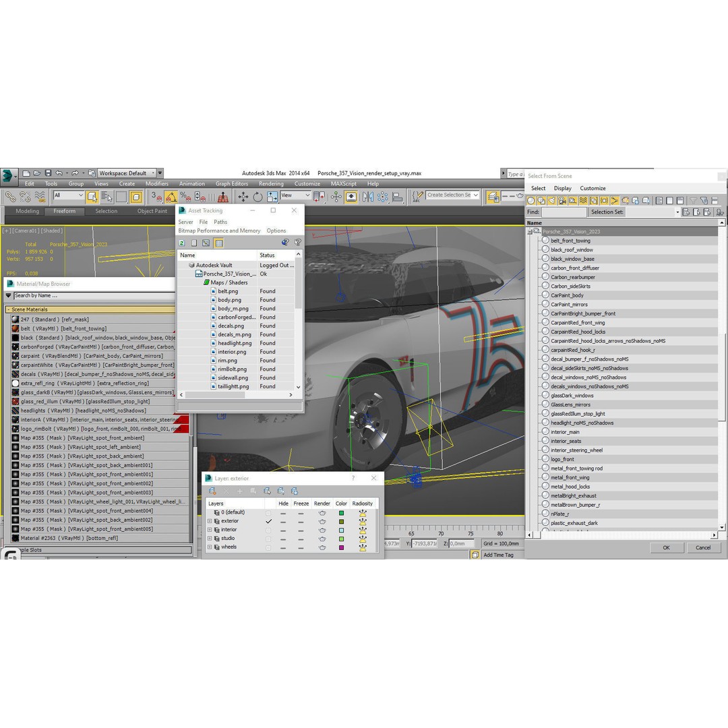The image size is (728, 728).
Task: Activate the Select Object tool
Action: tap(92, 197)
